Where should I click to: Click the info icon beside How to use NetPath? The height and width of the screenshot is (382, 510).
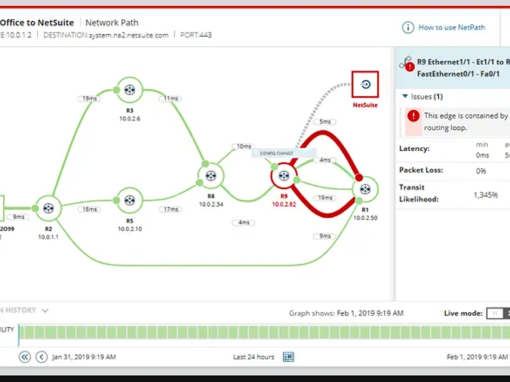coord(408,27)
